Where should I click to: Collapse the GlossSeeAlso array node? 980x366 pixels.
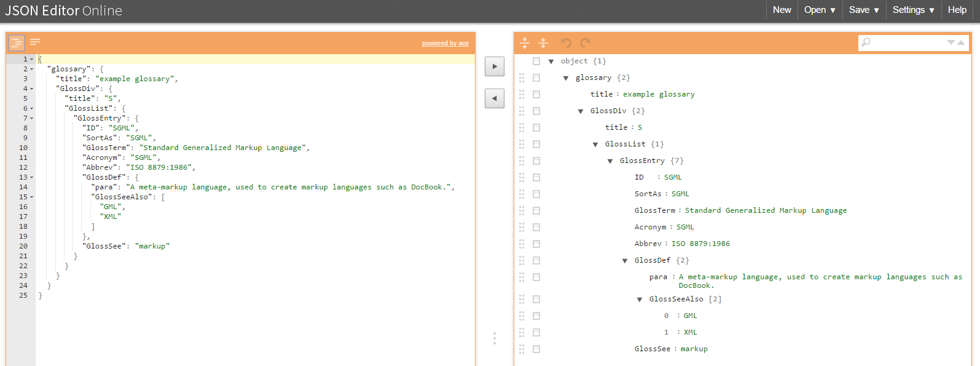point(640,300)
